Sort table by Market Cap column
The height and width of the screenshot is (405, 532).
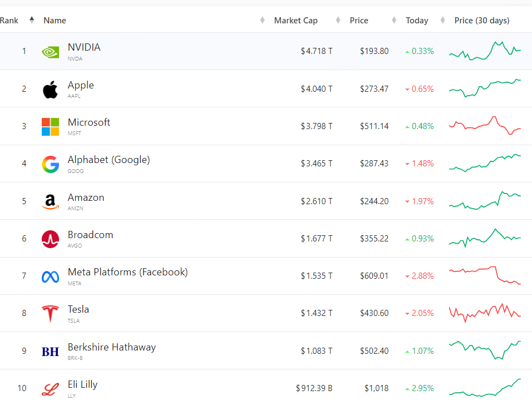(x=295, y=21)
